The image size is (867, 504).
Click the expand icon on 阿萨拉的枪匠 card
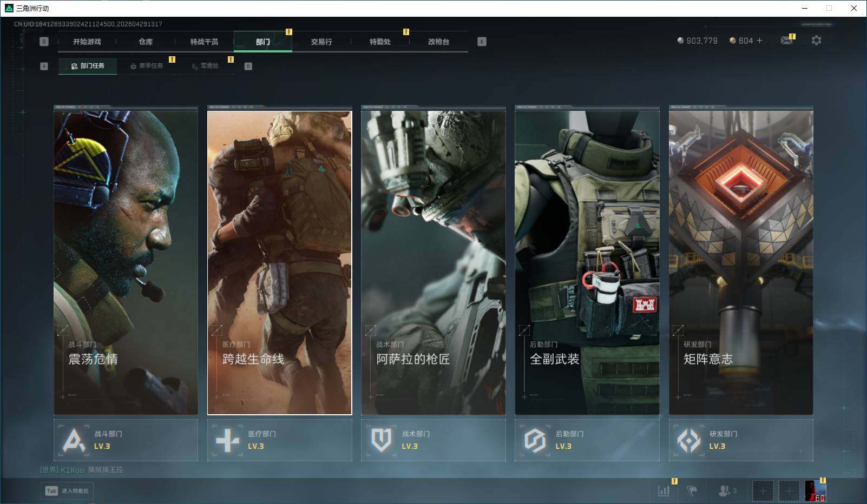(370, 330)
